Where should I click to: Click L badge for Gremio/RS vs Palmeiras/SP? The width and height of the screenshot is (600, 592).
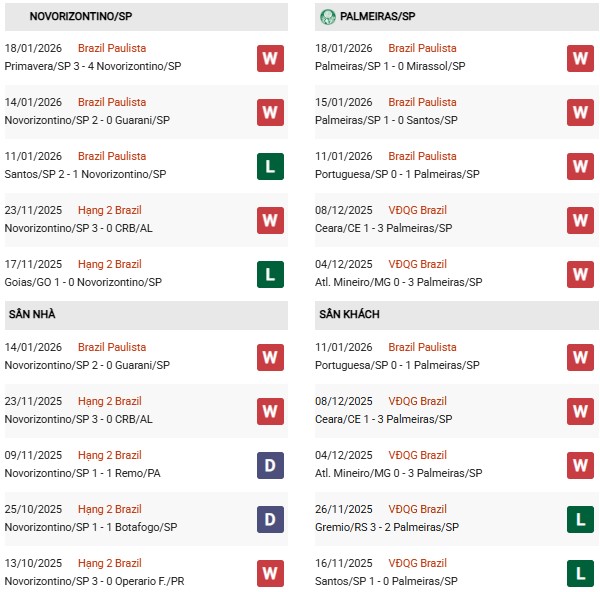(580, 519)
